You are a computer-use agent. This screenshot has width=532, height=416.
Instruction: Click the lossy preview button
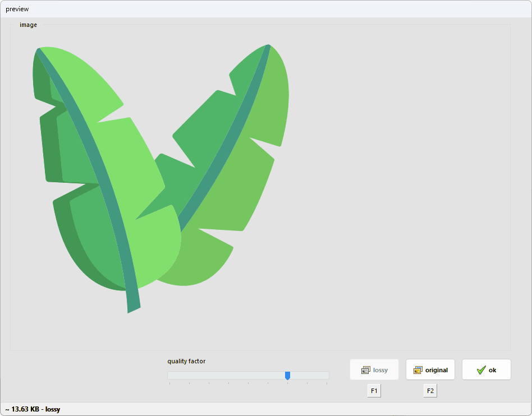(374, 369)
